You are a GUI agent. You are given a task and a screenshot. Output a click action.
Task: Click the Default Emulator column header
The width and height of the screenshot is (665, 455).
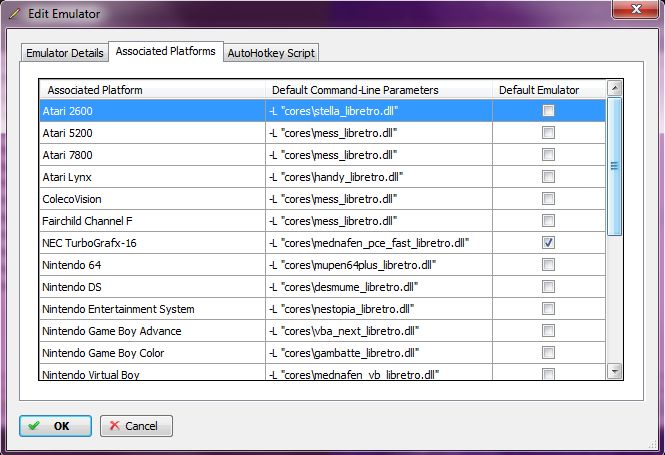pos(549,90)
